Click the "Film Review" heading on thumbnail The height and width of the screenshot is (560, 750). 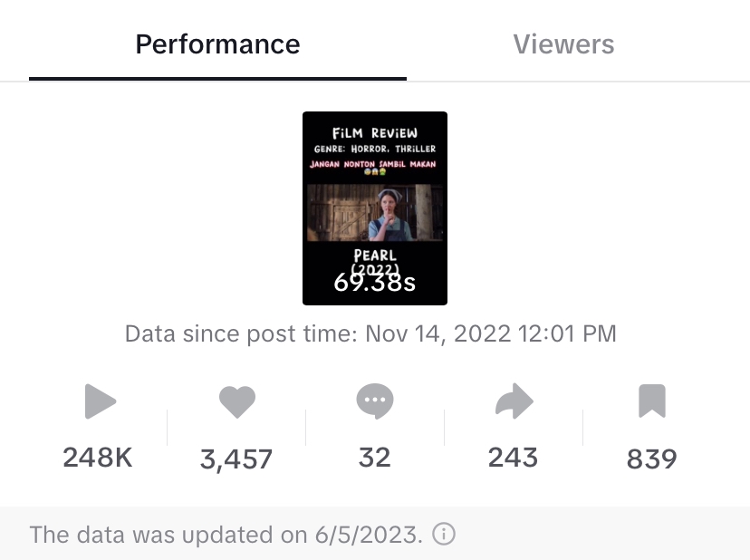coord(374,133)
